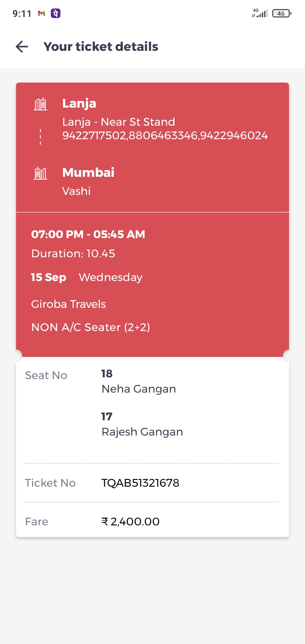Tap the Mumbai destination building icon
Screen dimensions: 305x644
coord(40,173)
